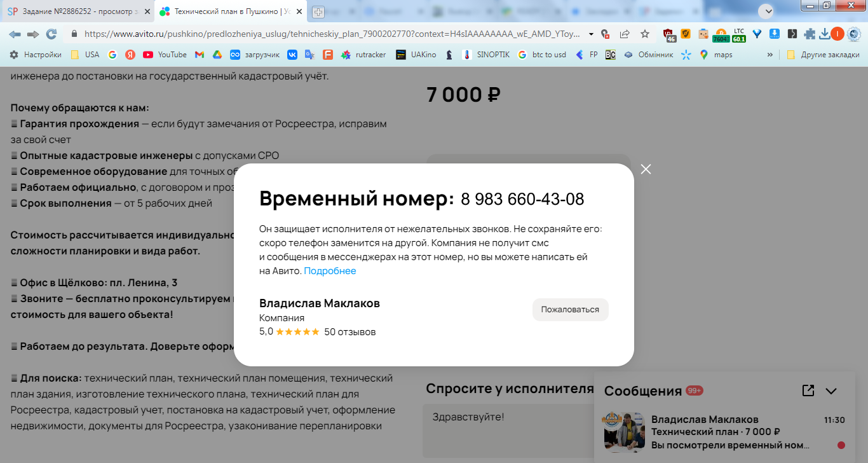The height and width of the screenshot is (463, 868).
Task: Collapse the Сообщения panel chevron
Action: click(831, 391)
